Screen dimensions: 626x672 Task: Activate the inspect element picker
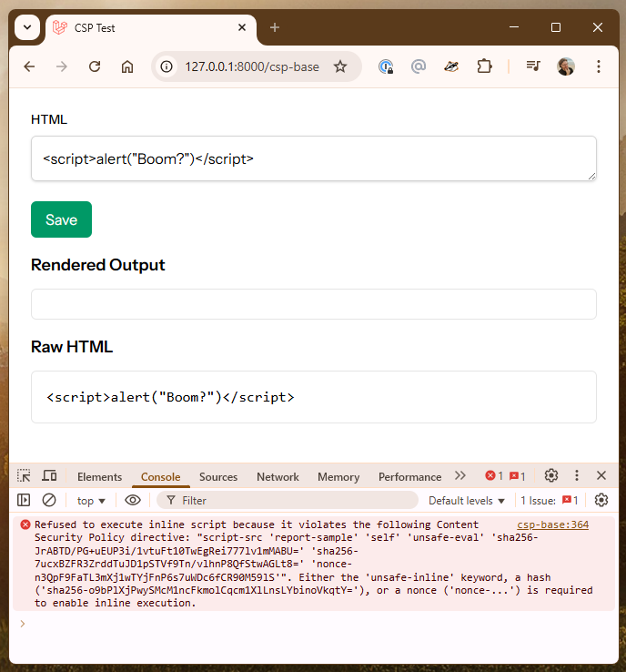pyautogui.click(x=24, y=475)
